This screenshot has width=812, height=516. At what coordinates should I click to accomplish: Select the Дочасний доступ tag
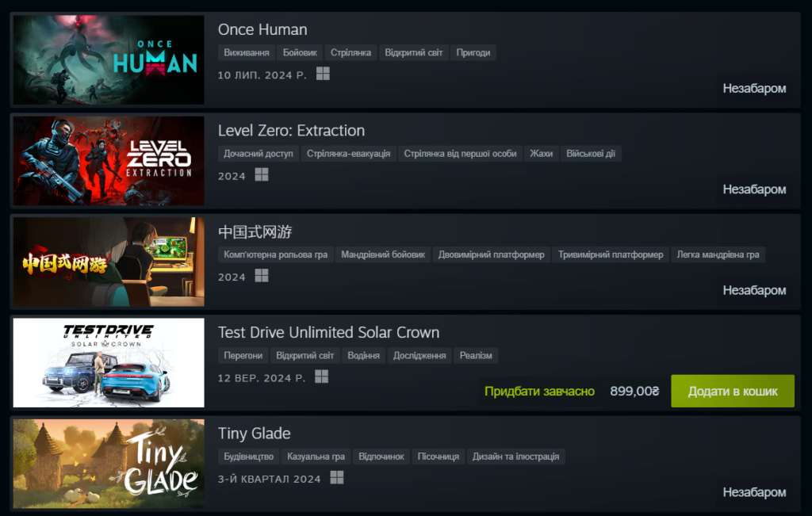pos(259,154)
